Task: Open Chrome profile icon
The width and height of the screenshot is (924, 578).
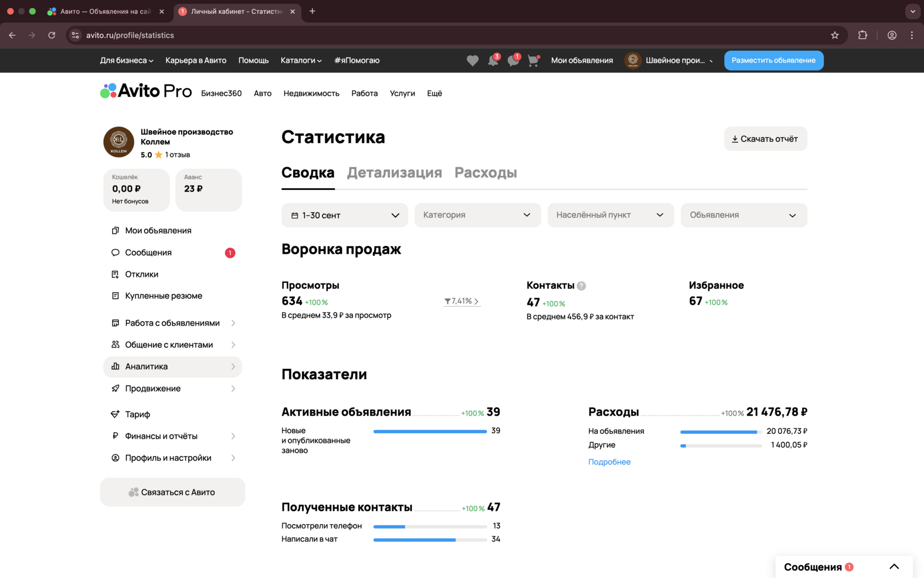Action: (x=892, y=35)
